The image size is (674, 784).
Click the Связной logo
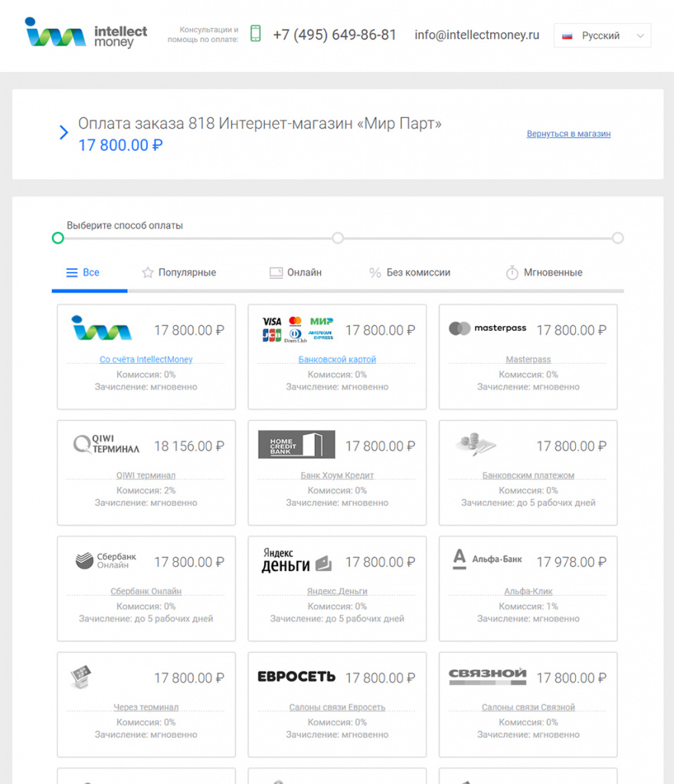(x=487, y=676)
